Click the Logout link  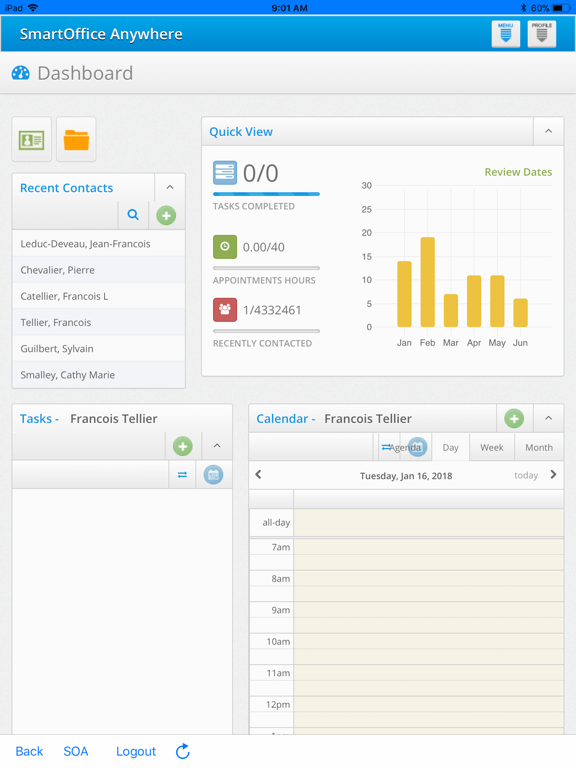tap(136, 751)
